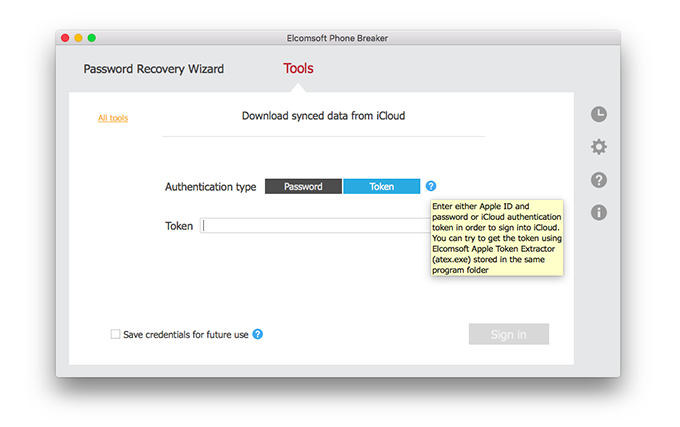
Task: Close the Elcomsoft Phone Breaker window
Action: [65, 38]
